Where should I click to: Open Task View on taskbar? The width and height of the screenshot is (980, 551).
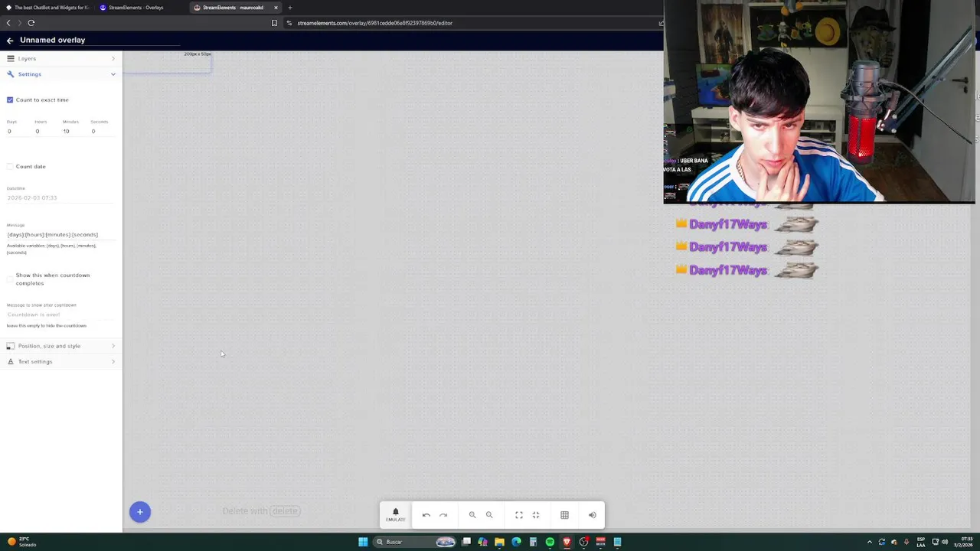(x=466, y=542)
